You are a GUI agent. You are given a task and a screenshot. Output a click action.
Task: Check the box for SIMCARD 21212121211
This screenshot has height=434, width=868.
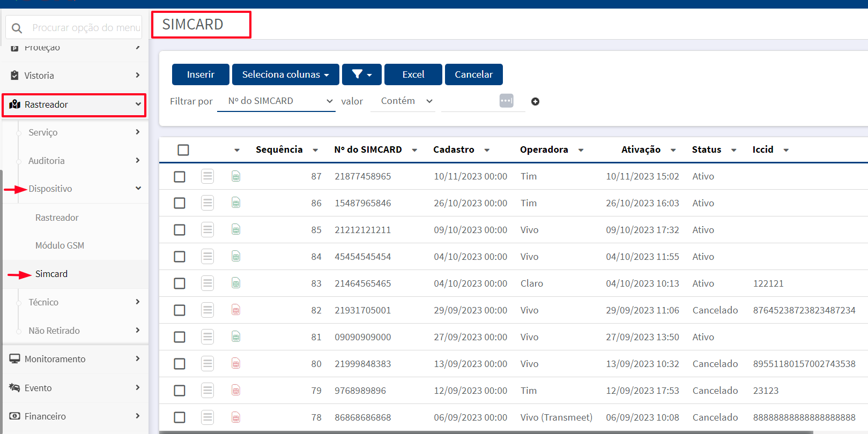coord(180,230)
